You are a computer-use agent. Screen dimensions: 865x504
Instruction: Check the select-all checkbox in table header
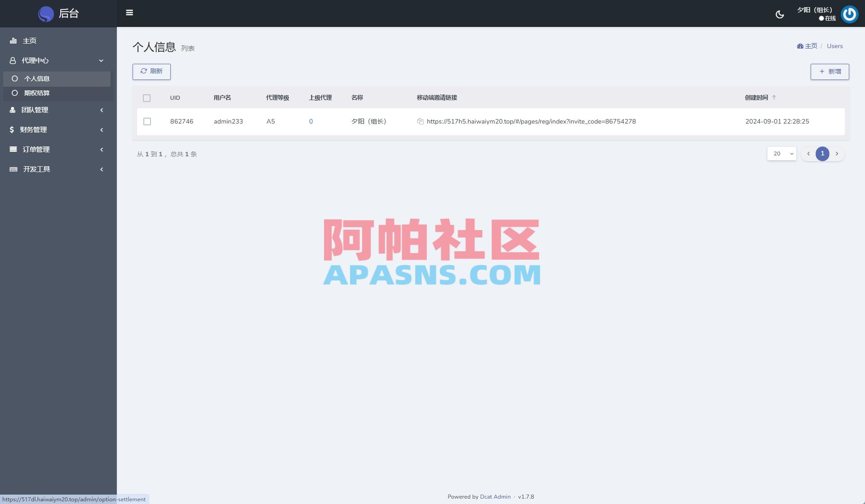pyautogui.click(x=147, y=97)
